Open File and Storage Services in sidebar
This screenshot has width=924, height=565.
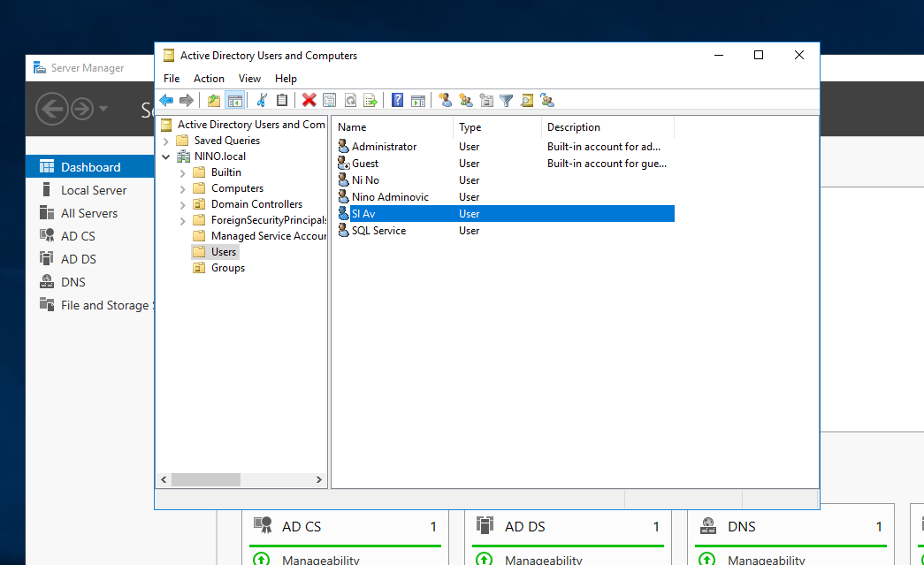89,304
